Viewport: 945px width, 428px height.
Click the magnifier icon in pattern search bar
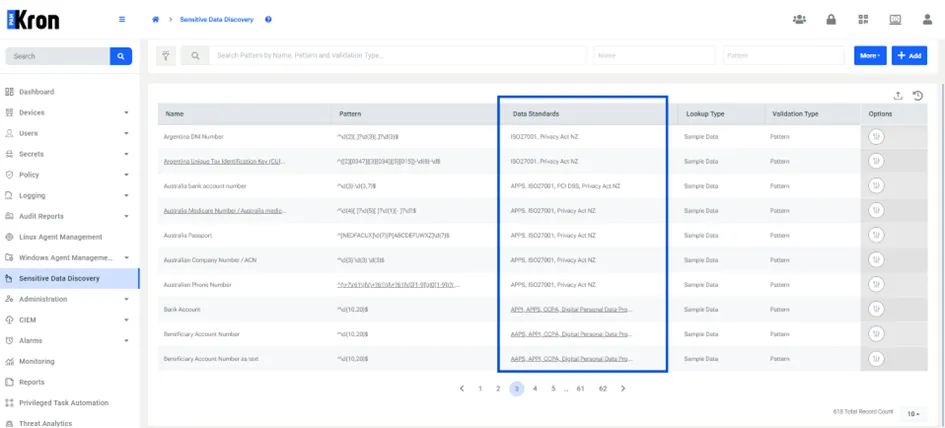[195, 55]
